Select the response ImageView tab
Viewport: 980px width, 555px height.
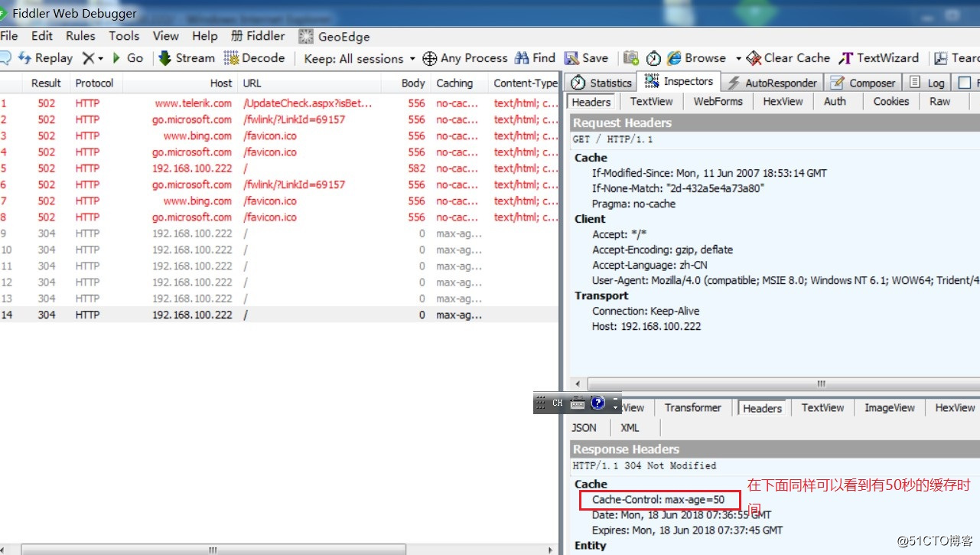tap(889, 408)
